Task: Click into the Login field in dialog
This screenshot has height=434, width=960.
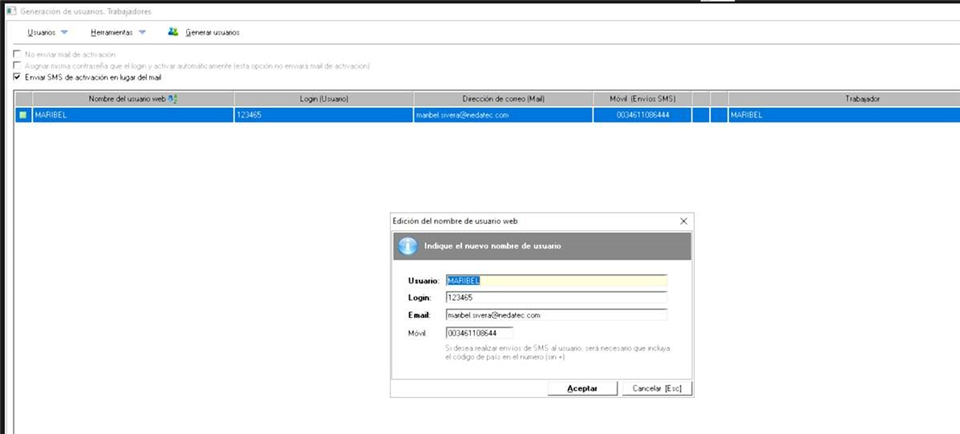Action: (555, 298)
